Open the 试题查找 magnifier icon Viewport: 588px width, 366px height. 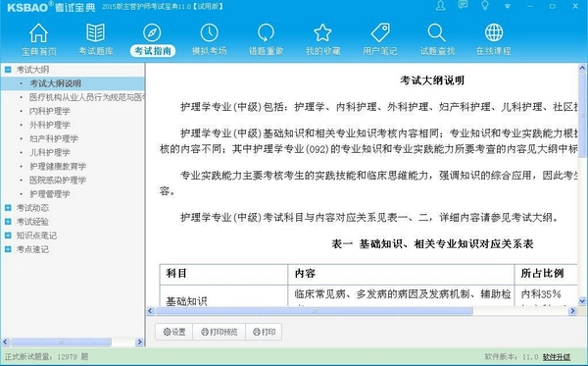tap(436, 32)
